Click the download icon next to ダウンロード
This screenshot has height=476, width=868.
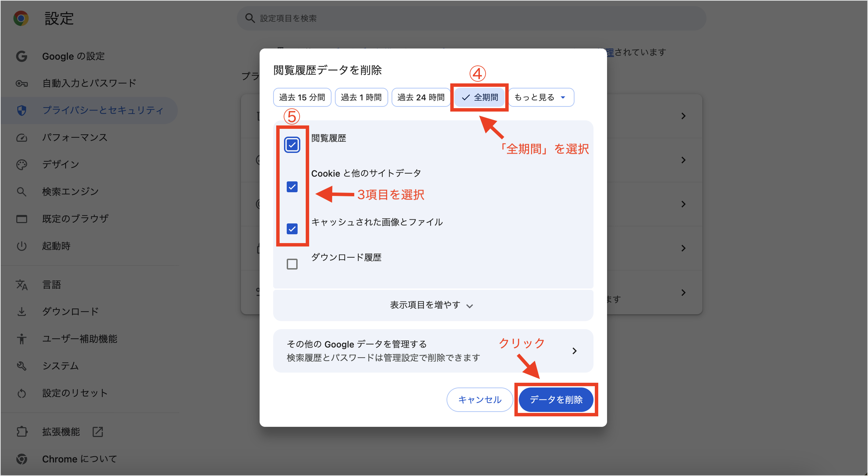(22, 312)
